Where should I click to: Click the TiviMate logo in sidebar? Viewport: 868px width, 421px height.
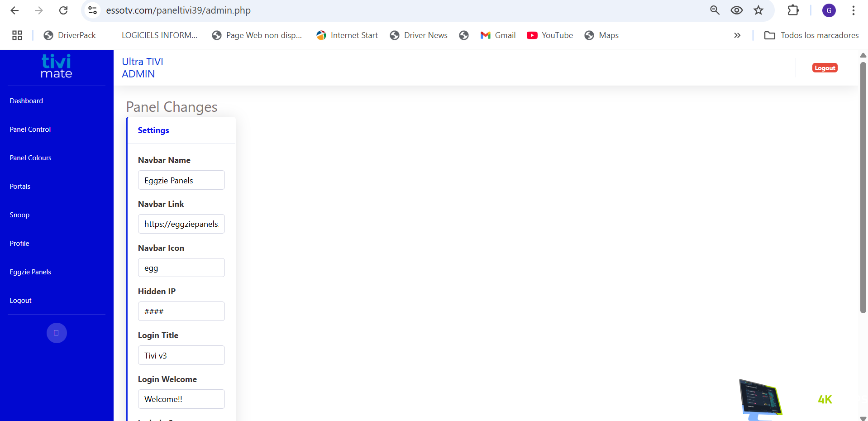[x=56, y=67]
